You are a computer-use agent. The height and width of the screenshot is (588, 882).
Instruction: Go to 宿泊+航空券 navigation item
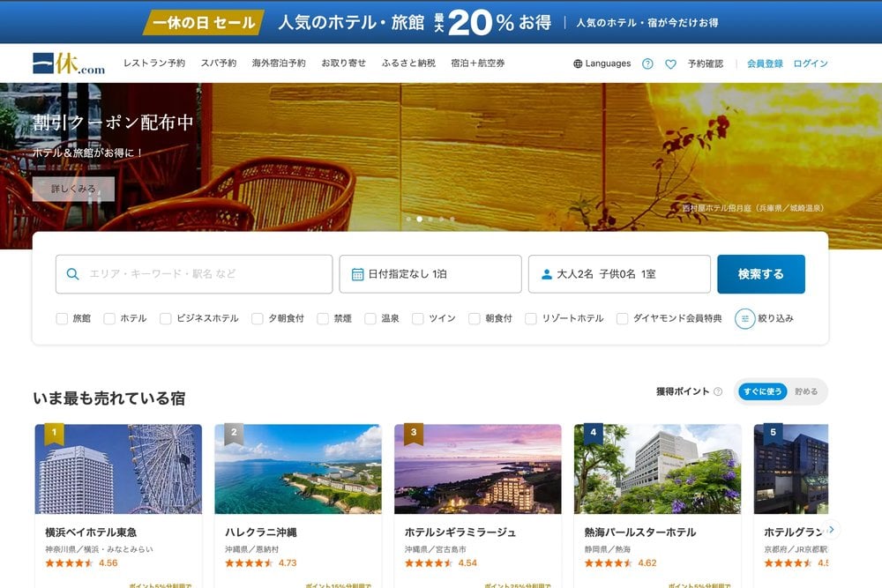pyautogui.click(x=477, y=63)
